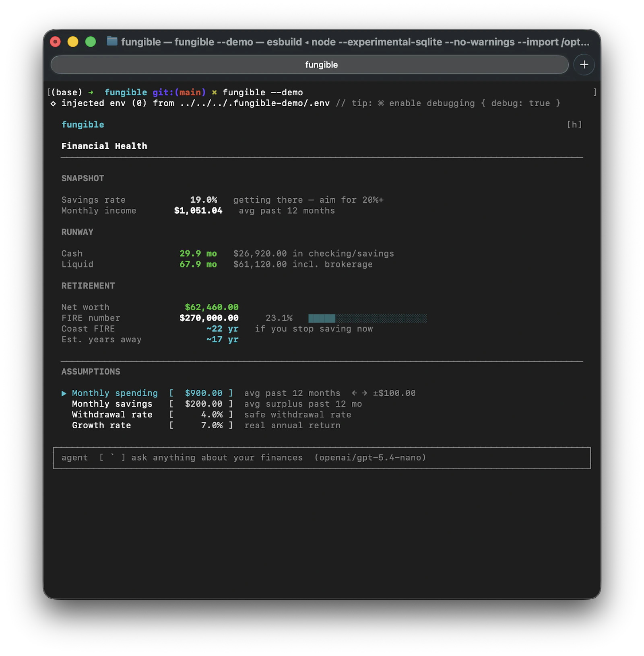Click the Coast FIRE label
This screenshot has height=656, width=644.
coord(88,329)
